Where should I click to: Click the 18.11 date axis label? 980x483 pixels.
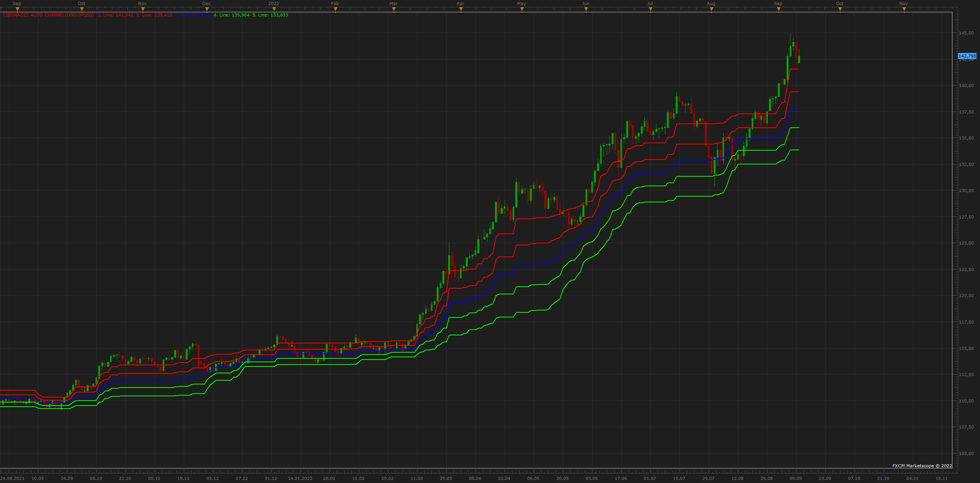942,478
